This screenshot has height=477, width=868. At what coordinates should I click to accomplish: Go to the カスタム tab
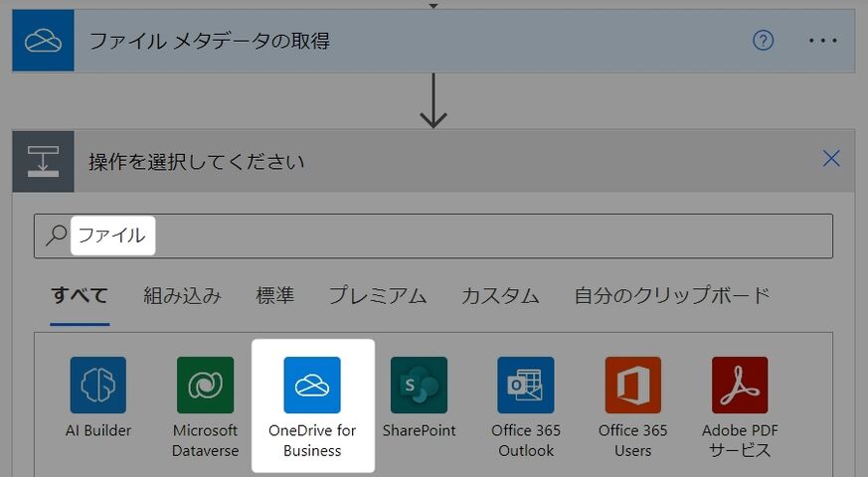coord(500,295)
